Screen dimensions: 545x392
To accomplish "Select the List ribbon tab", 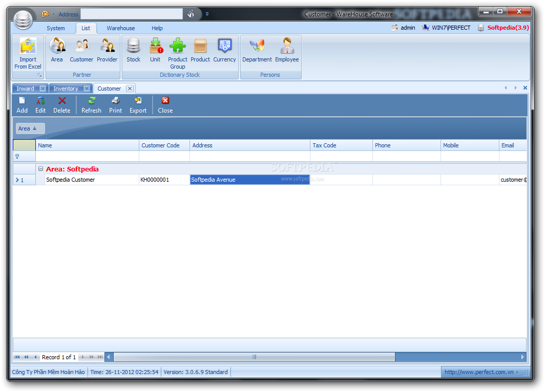I will [x=86, y=28].
